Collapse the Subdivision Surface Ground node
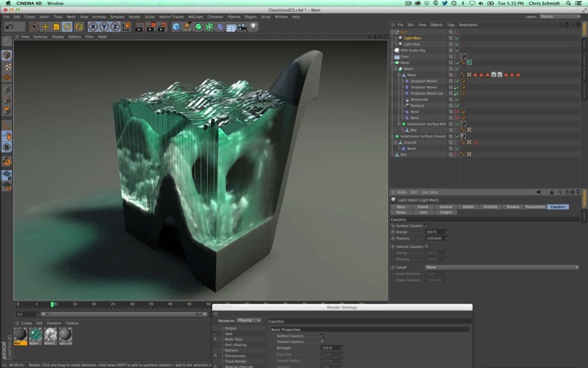This screenshot has height=368, width=588. point(392,136)
